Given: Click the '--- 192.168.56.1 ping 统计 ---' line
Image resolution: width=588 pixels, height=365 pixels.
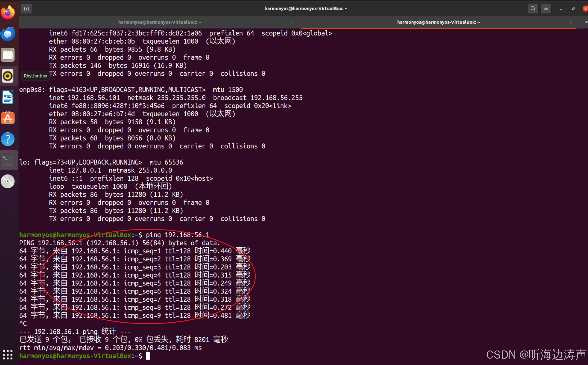Looking at the screenshot, I should tap(75, 332).
